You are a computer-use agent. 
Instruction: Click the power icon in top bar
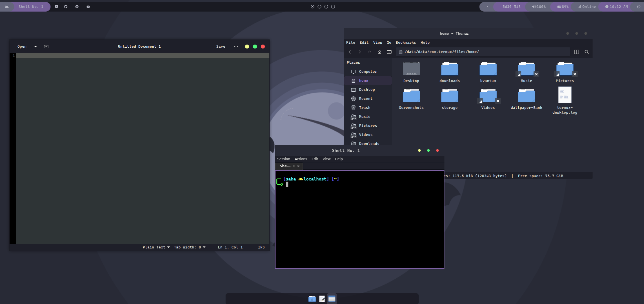[639, 6]
